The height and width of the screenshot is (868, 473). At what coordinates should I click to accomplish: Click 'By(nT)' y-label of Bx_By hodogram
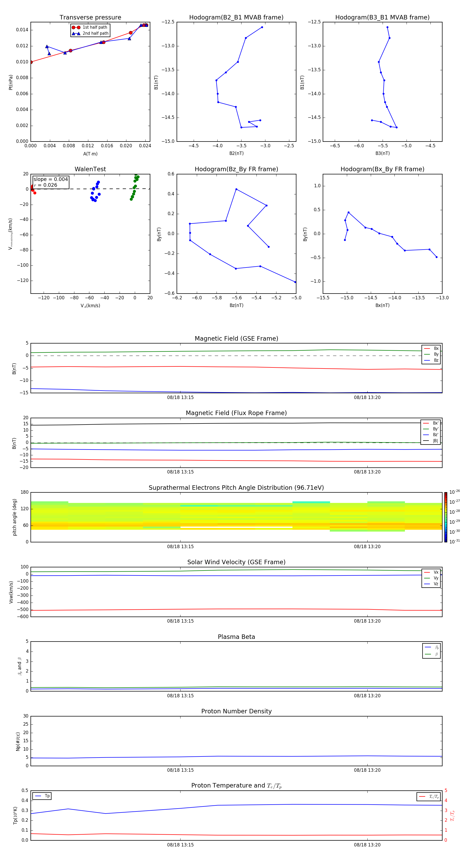pyautogui.click(x=305, y=234)
